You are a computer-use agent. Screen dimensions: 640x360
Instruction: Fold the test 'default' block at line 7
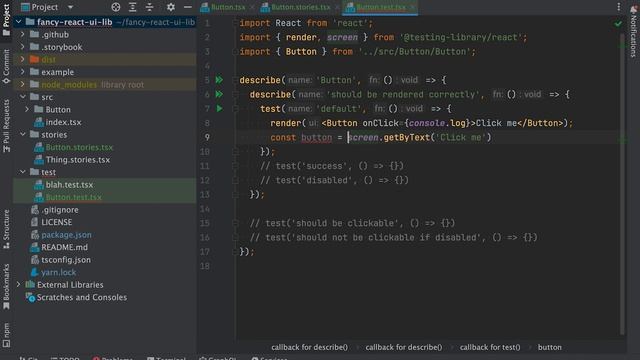235,109
